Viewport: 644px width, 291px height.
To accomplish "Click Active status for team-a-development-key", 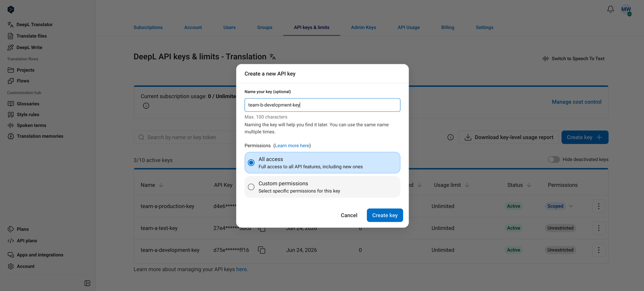I will pos(513,250).
